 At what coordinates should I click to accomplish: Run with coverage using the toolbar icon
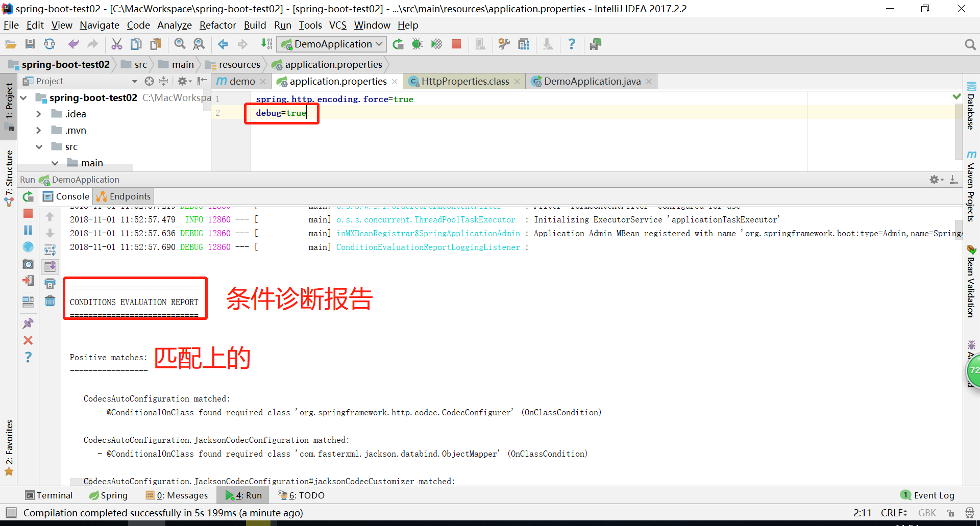pos(436,44)
